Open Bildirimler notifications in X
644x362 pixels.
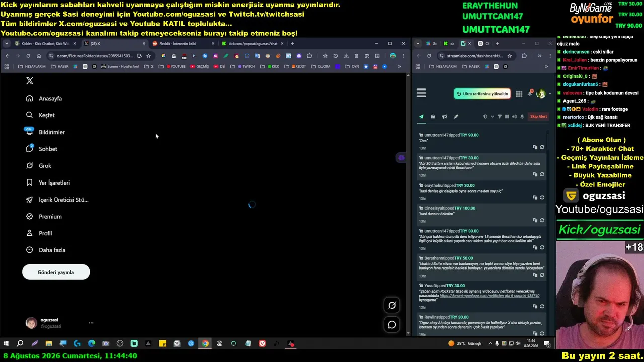coord(45,132)
